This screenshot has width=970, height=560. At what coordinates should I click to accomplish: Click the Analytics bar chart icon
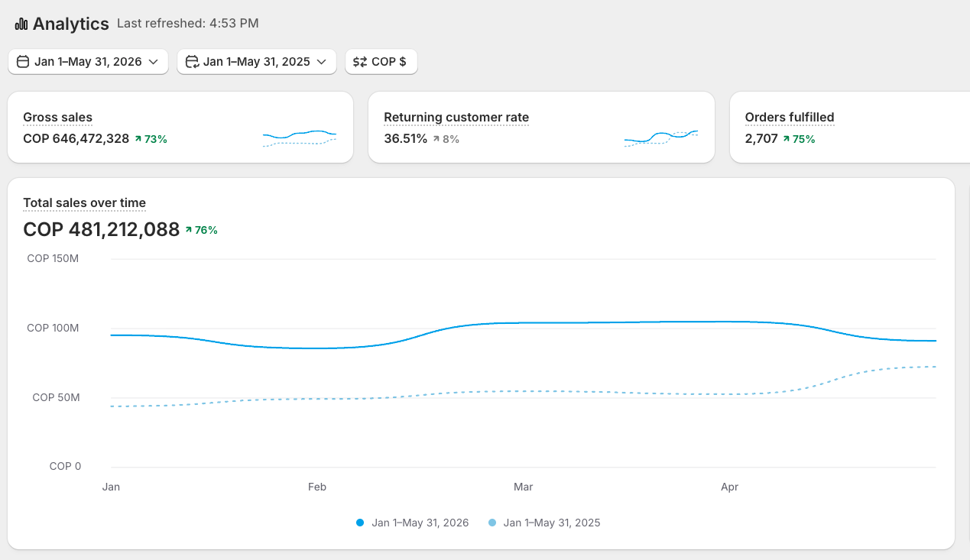pyautogui.click(x=21, y=24)
